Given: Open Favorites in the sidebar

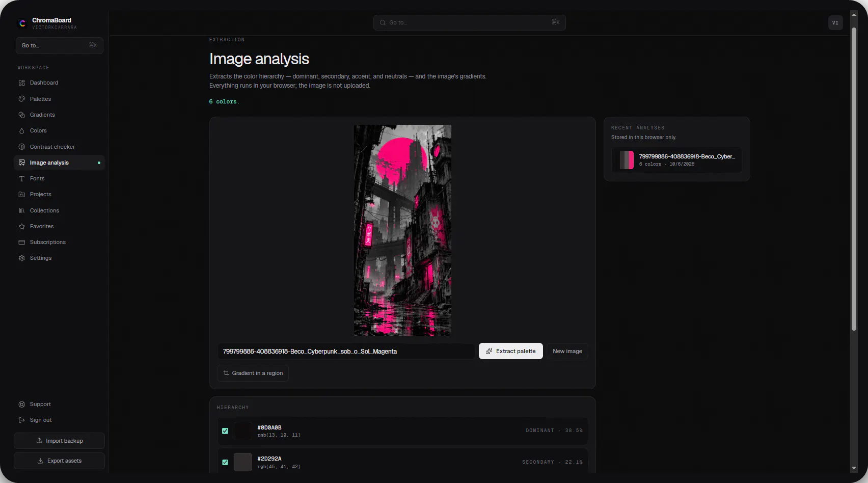Looking at the screenshot, I should coord(59,227).
